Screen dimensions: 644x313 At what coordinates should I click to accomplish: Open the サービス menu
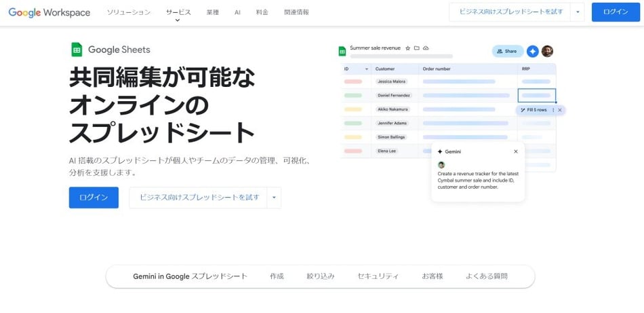pos(178,12)
